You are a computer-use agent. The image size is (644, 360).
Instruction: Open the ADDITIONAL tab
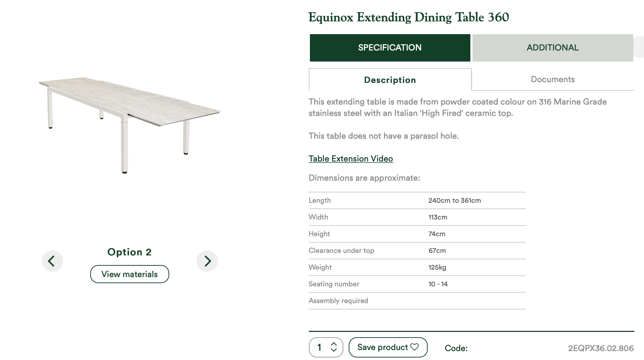click(x=553, y=48)
